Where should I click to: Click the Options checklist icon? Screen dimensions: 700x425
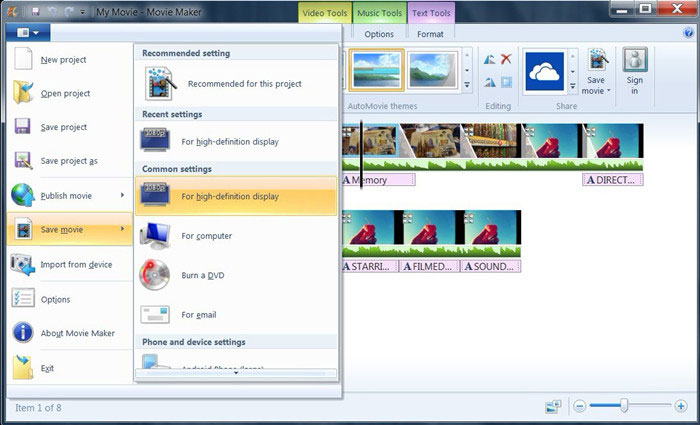(23, 298)
